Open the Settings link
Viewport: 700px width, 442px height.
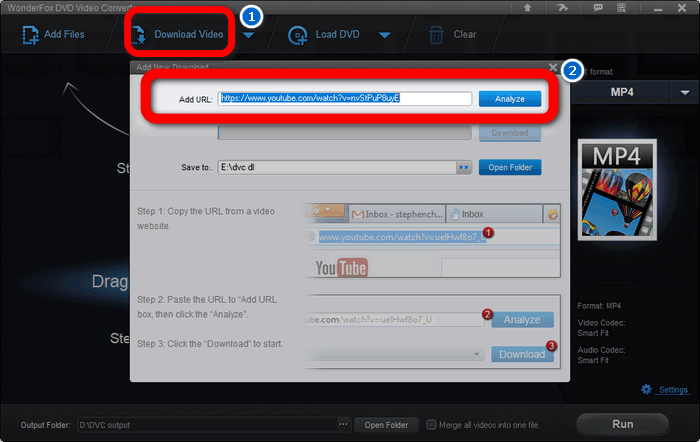click(673, 390)
